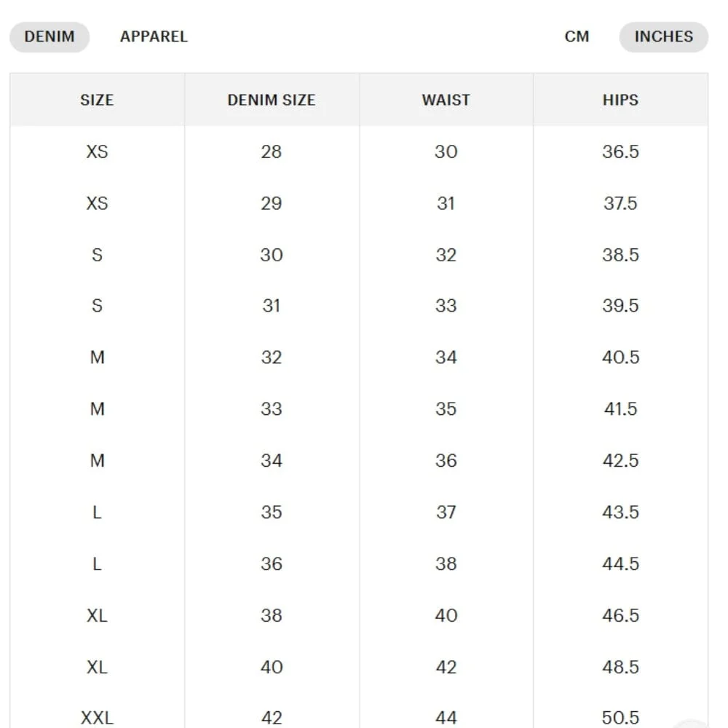Switch to the DENIM tab
This screenshot has height=728, width=728.
pos(50,36)
